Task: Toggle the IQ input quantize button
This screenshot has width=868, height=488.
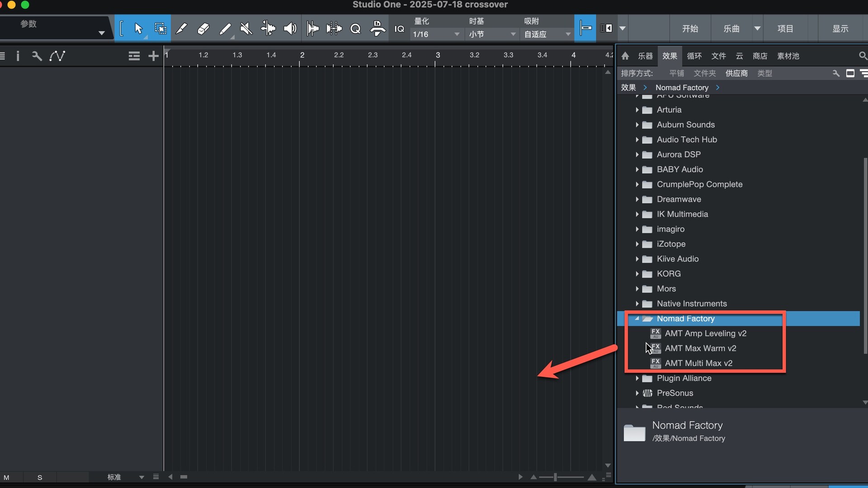Action: tap(399, 29)
